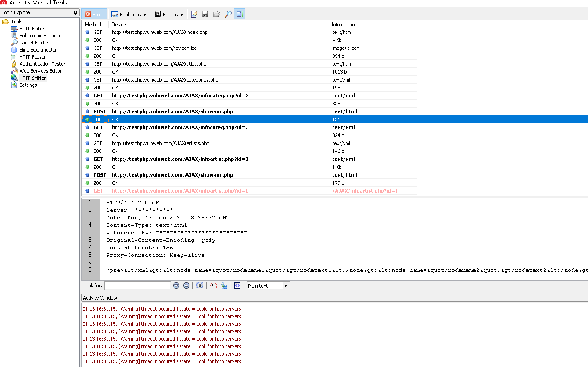588x367 pixels.
Task: Toggle the match-case search option
Action: coord(224,285)
